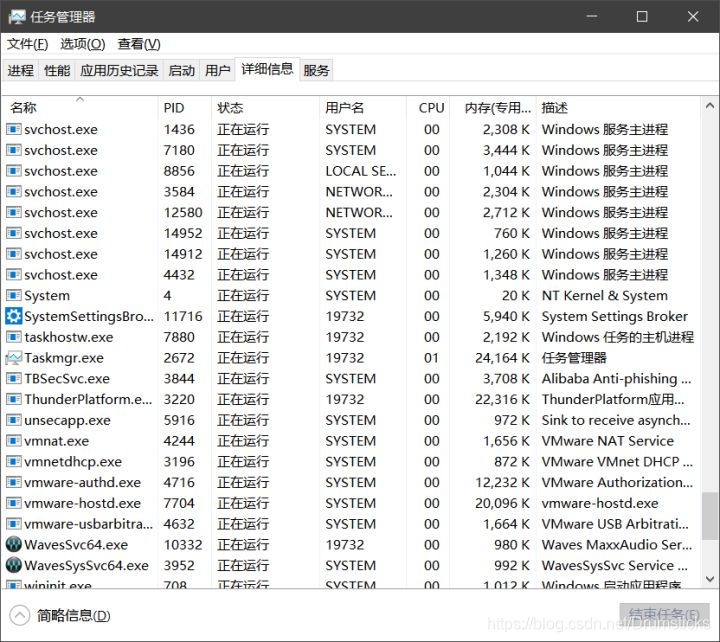This screenshot has height=642, width=720.
Task: Click the scrollbar down arrow
Action: (x=709, y=579)
